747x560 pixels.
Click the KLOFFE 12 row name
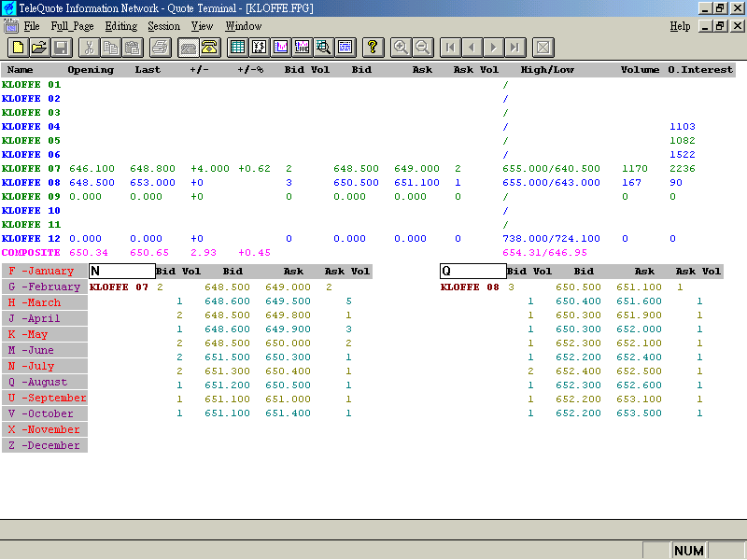[31, 239]
